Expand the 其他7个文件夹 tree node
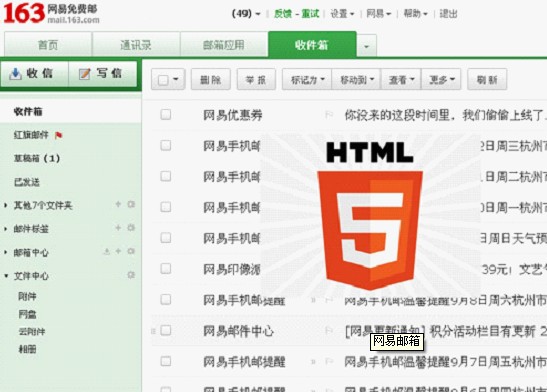This screenshot has width=547, height=392. pyautogui.click(x=6, y=205)
